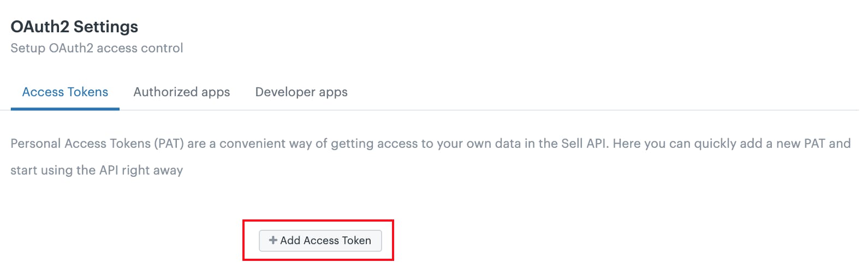The width and height of the screenshot is (868, 274).
Task: Click the plus icon on Add Access Token
Action: [x=273, y=240]
